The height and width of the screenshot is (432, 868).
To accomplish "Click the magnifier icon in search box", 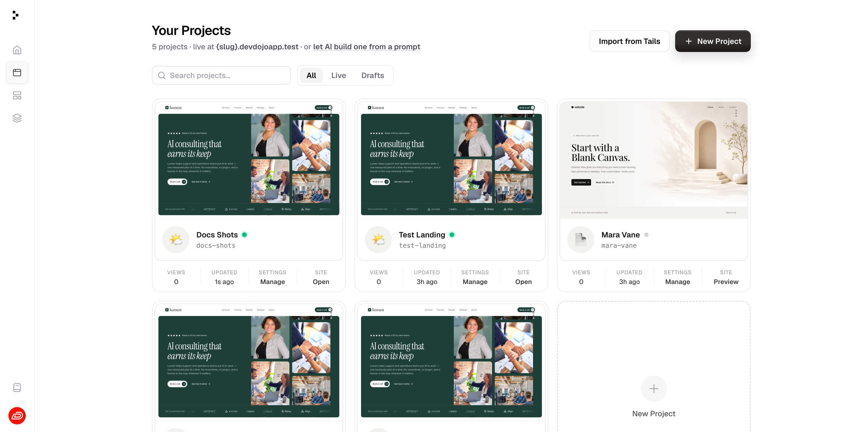I will pyautogui.click(x=162, y=75).
